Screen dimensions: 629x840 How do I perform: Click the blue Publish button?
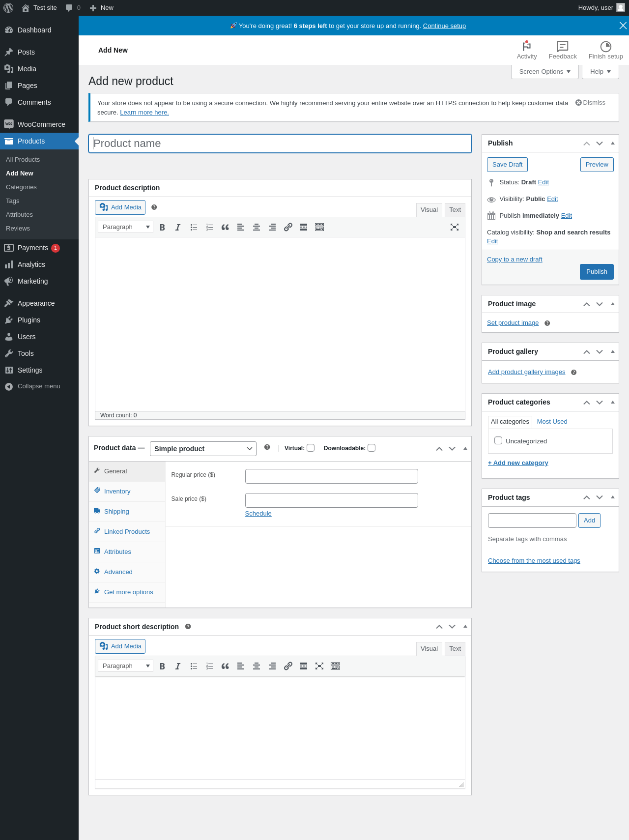[597, 272]
